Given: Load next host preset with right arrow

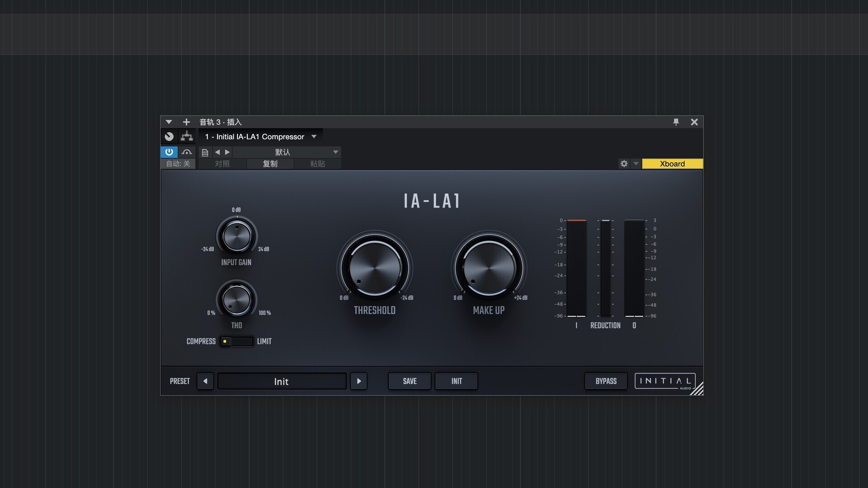Looking at the screenshot, I should [227, 152].
